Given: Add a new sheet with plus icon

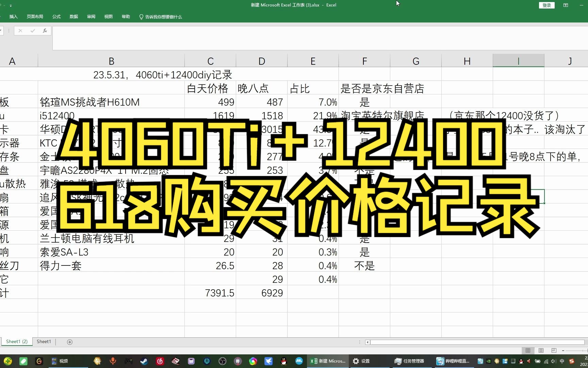Looking at the screenshot, I should (x=70, y=342).
